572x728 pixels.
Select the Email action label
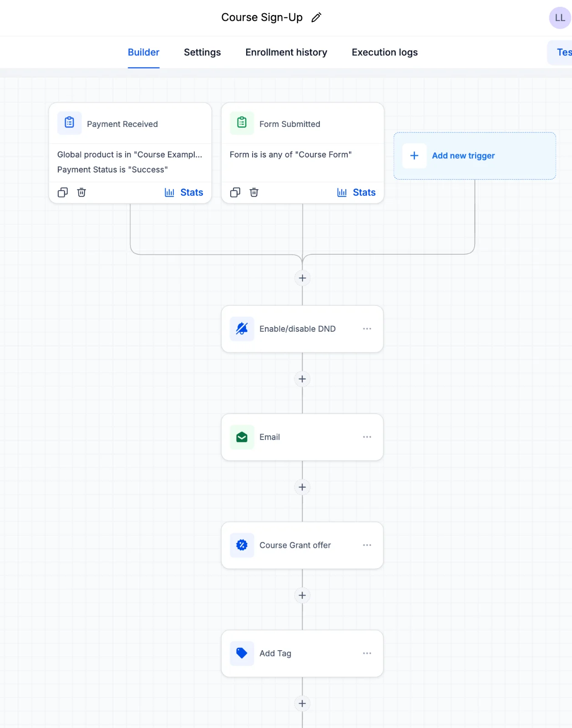click(270, 437)
